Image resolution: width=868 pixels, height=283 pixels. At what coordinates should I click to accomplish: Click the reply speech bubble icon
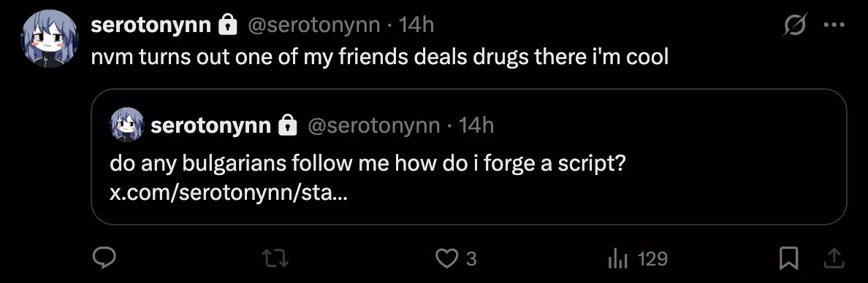(104, 258)
